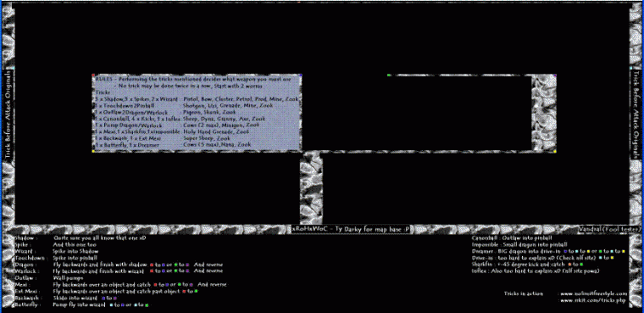Click 'Shotgun, Uzi, Grenade, Mine, Zook' weapon list
This screenshot has width=644, height=313.
228,106
